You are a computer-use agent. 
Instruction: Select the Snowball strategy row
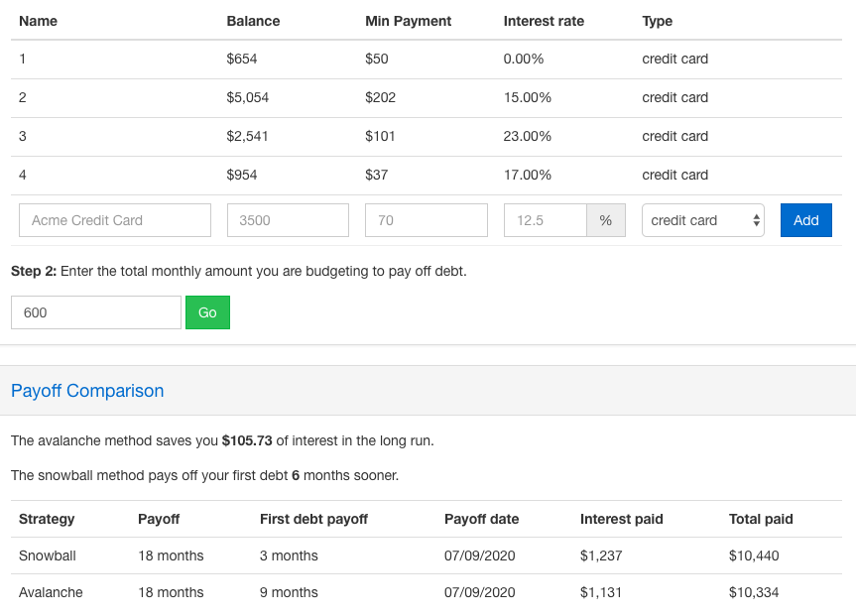(x=48, y=555)
